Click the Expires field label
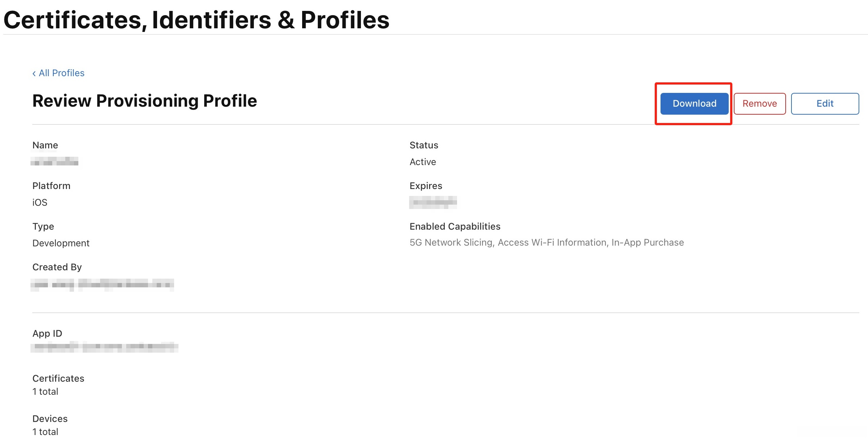Viewport: 868px width, 439px height. (426, 186)
